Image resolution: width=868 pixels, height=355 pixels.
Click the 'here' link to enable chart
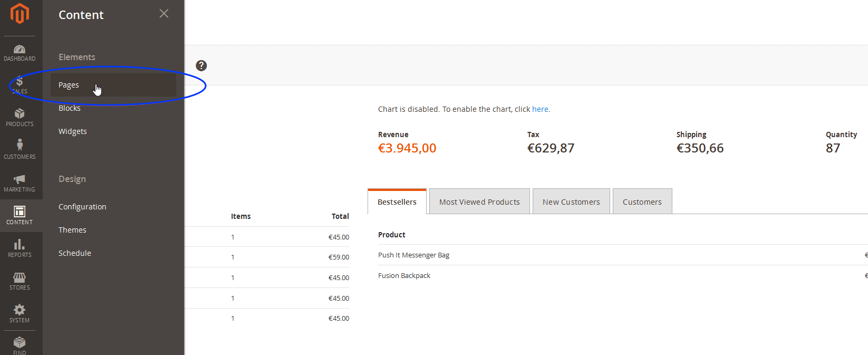(540, 109)
